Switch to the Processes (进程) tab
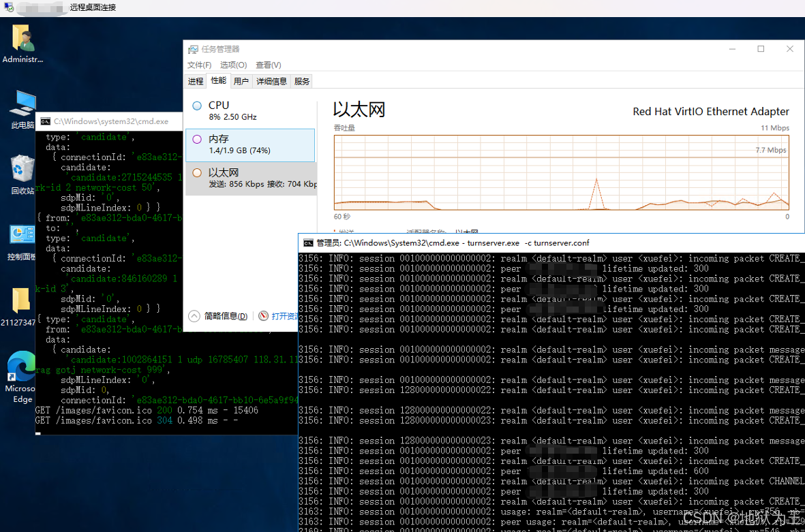 [x=196, y=82]
